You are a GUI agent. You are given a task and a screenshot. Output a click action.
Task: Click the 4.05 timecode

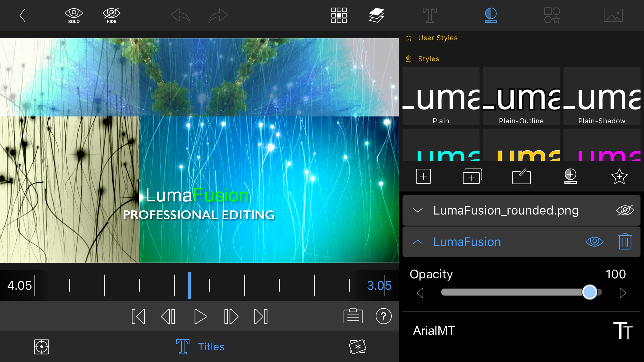pyautogui.click(x=20, y=286)
